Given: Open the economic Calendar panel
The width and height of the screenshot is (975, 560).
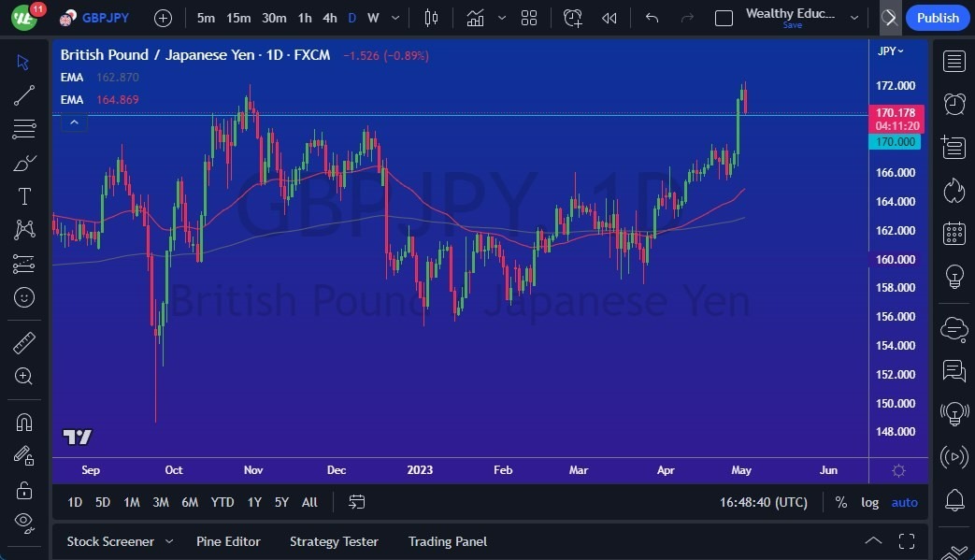Looking at the screenshot, I should [954, 233].
